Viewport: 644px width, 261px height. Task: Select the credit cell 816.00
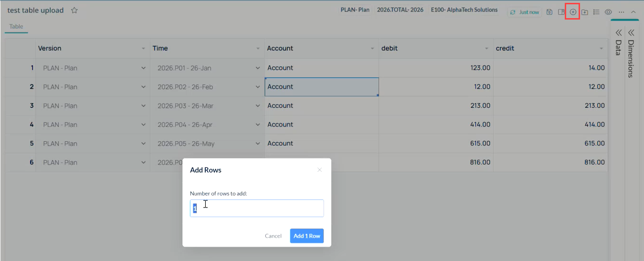pos(550,162)
